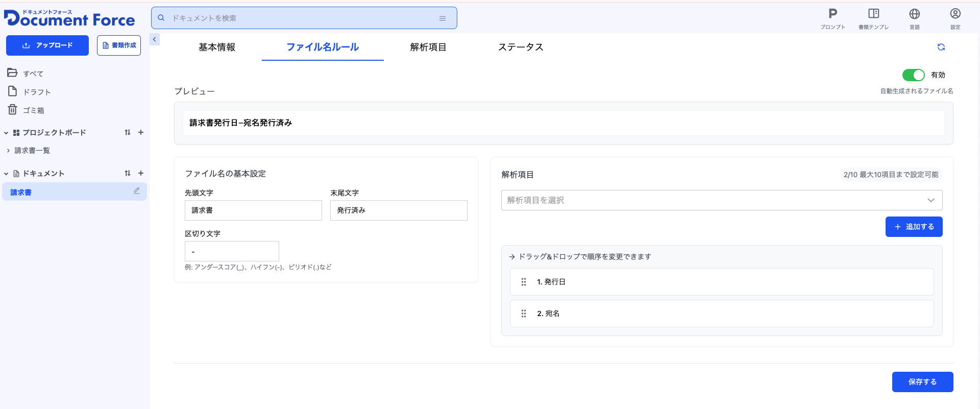Collapse the sidebar with the arrow button
This screenshot has height=409, width=980.
click(155, 39)
